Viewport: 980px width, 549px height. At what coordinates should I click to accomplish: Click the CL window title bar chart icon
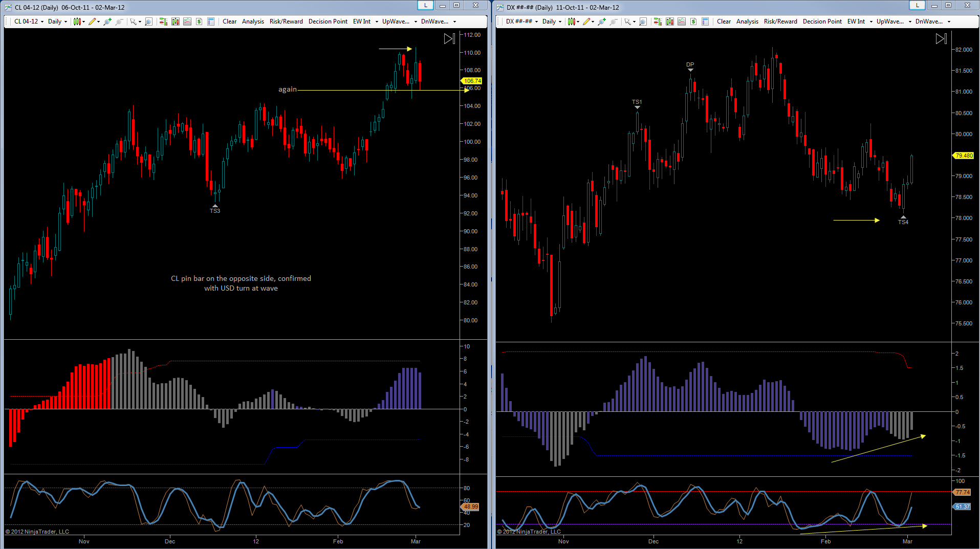point(8,7)
